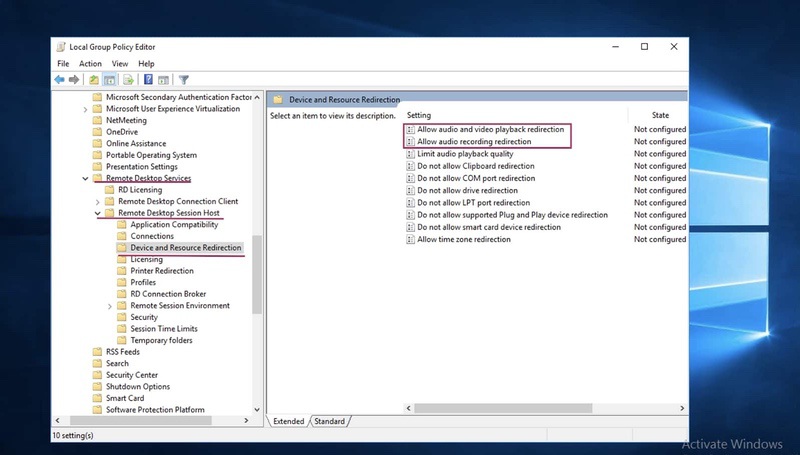Click the Filter funnel toolbar icon

coord(184,80)
